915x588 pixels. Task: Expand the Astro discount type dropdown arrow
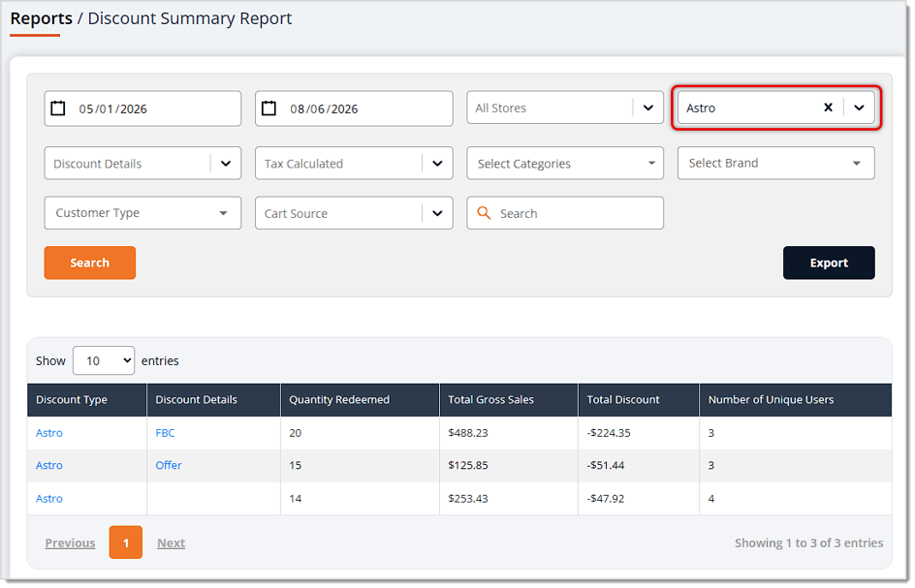[859, 108]
